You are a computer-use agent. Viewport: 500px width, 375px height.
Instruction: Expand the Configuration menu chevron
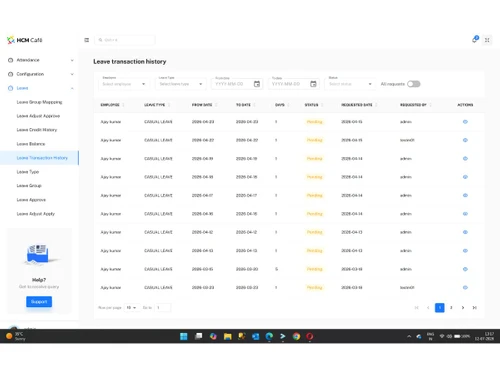(72, 74)
